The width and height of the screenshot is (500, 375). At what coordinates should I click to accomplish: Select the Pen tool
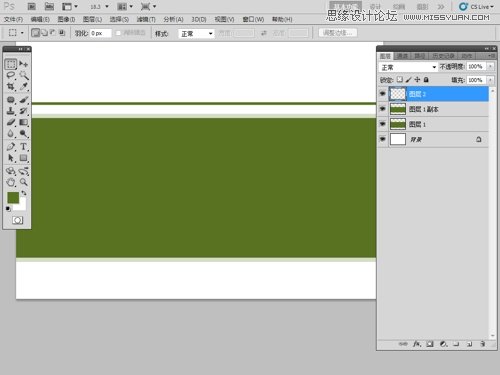tap(11, 146)
